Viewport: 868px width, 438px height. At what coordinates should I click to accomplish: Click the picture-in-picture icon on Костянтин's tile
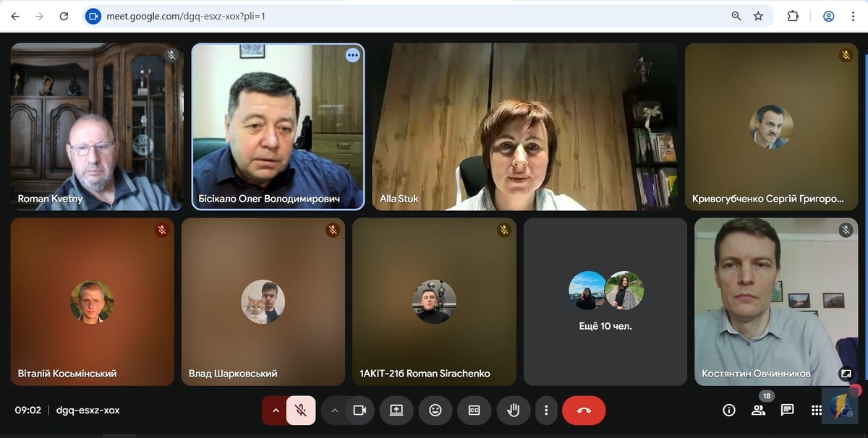coord(845,374)
